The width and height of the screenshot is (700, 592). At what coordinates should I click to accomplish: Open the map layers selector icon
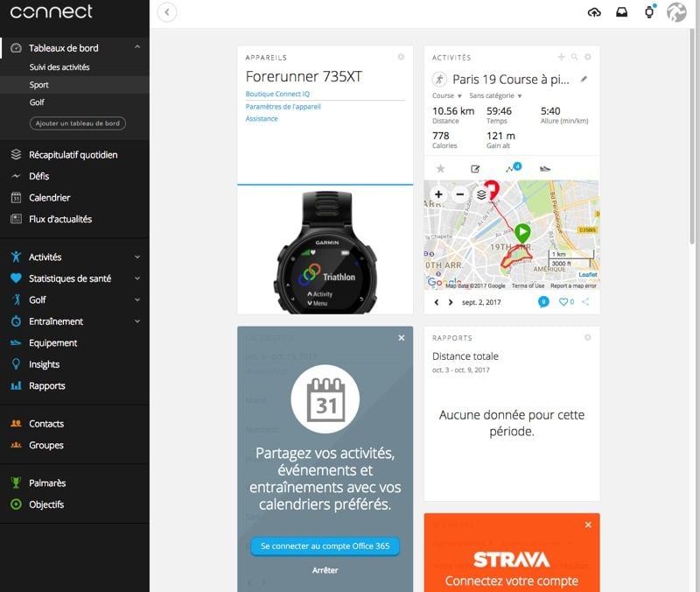[481, 194]
